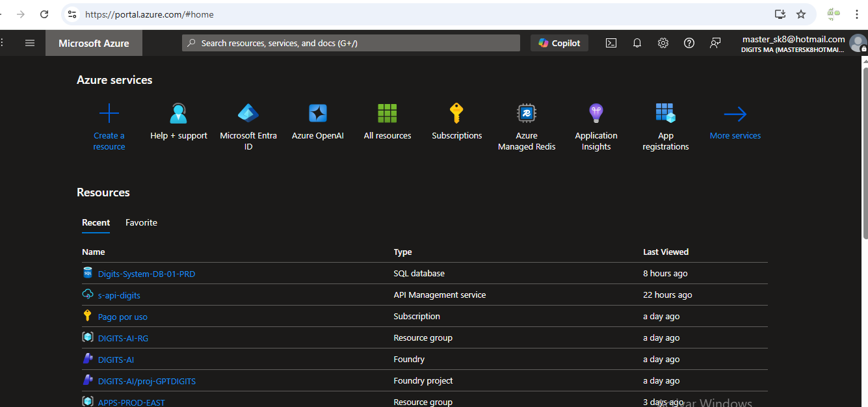Click the resource group icon beside DIGITS-AI-RG
The height and width of the screenshot is (407, 868).
[x=88, y=337]
